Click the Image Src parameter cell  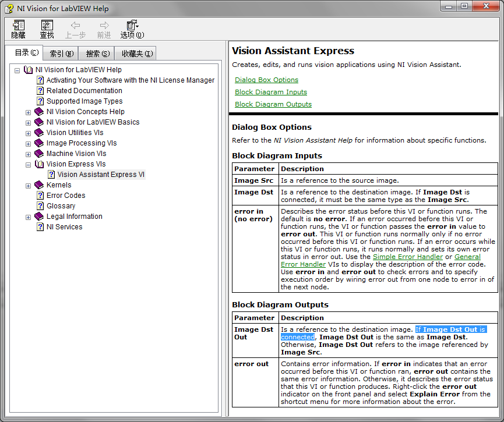[x=255, y=180]
